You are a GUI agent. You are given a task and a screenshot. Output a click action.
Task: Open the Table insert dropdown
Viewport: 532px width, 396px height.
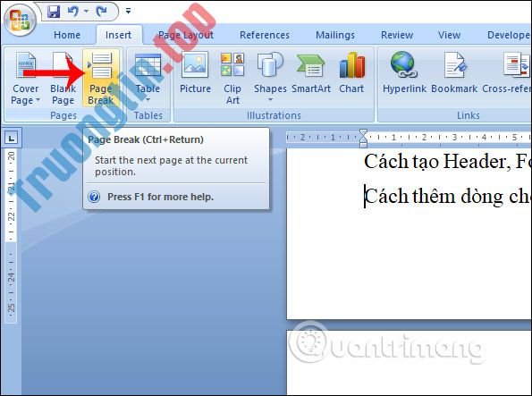(148, 78)
